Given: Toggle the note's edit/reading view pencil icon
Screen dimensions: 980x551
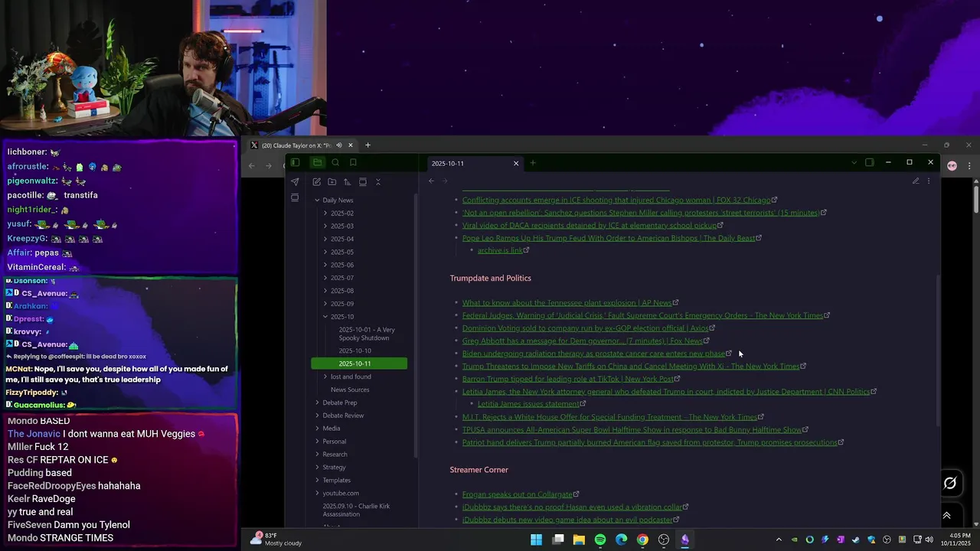Looking at the screenshot, I should pos(916,181).
